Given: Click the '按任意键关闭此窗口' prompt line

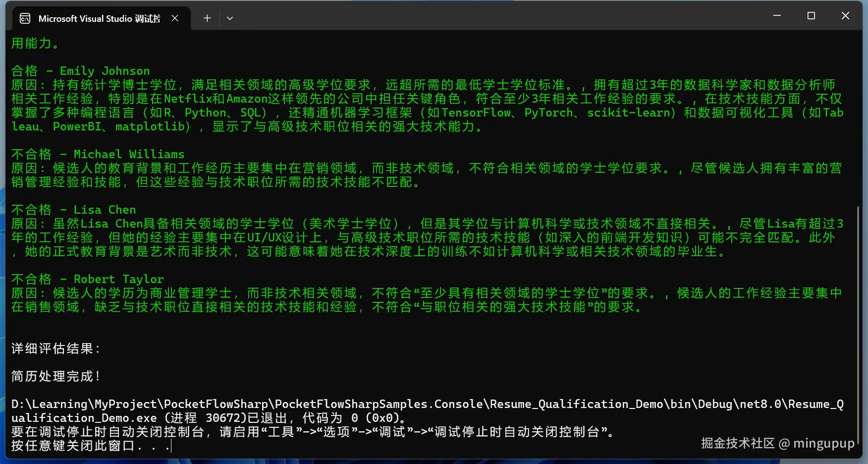Looking at the screenshot, I should [x=91, y=446].
